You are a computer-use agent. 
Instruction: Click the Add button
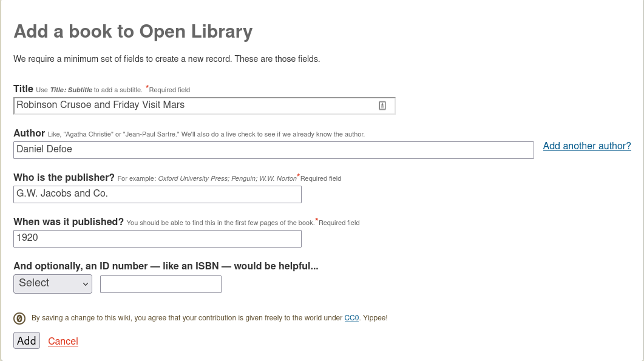(x=27, y=340)
